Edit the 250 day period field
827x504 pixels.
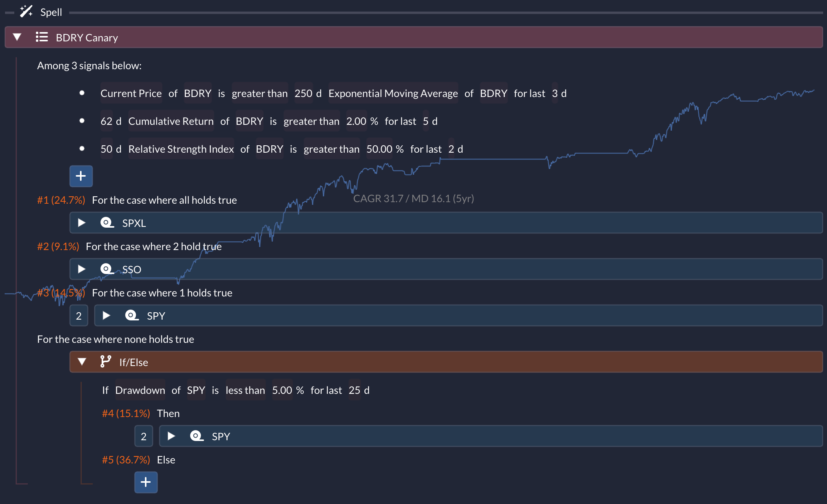(x=303, y=94)
